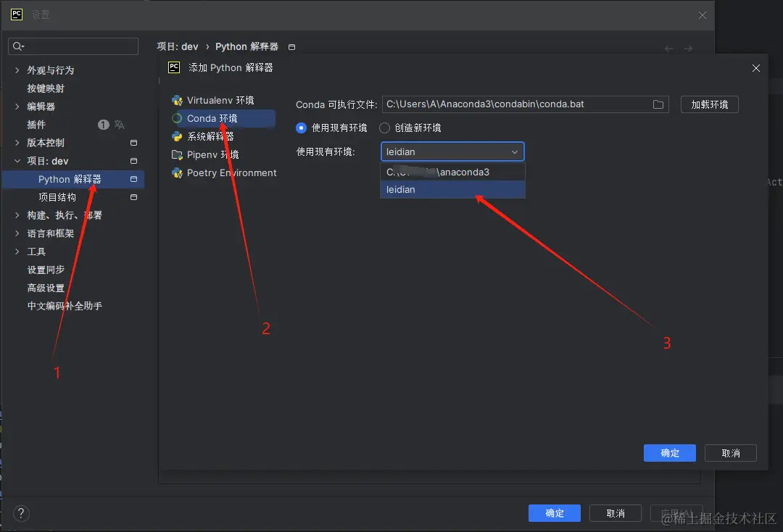The width and height of the screenshot is (783, 532).
Task: Click 确定 at bottom of Settings window
Action: click(x=555, y=513)
